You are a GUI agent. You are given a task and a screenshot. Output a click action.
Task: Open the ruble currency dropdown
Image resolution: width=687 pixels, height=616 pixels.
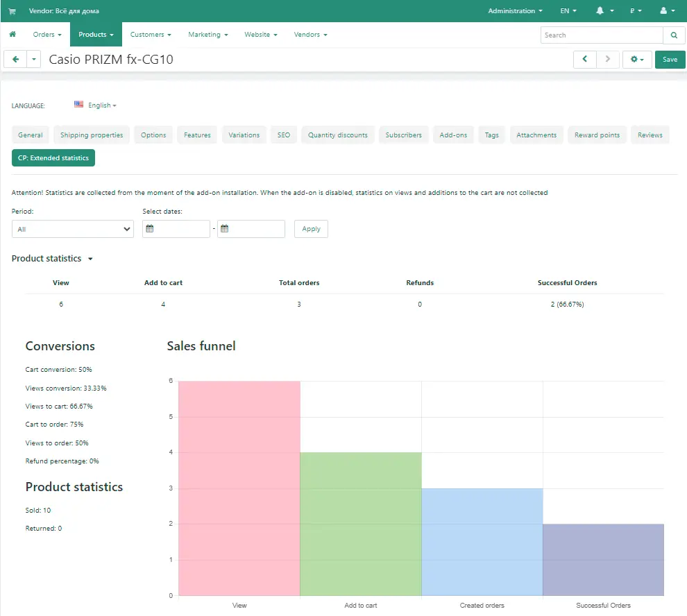636,11
